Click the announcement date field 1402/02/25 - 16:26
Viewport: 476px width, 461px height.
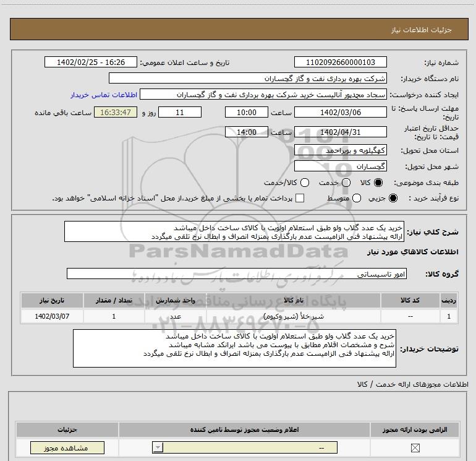point(91,62)
